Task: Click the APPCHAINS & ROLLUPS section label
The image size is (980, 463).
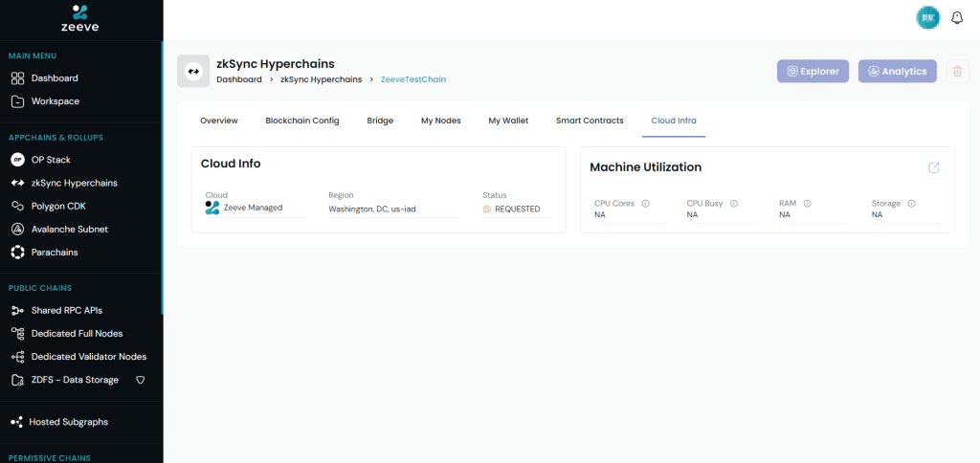Action: point(56,138)
